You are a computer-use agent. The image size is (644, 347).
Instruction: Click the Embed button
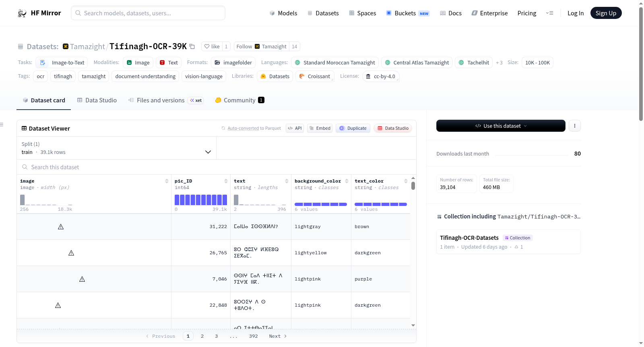[320, 129]
